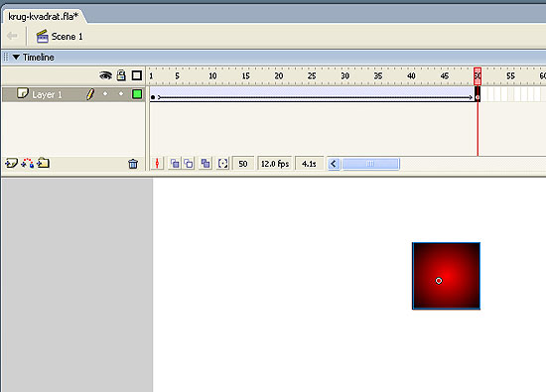
Task: Toggle show/hide all layers eye icon
Action: 105,75
